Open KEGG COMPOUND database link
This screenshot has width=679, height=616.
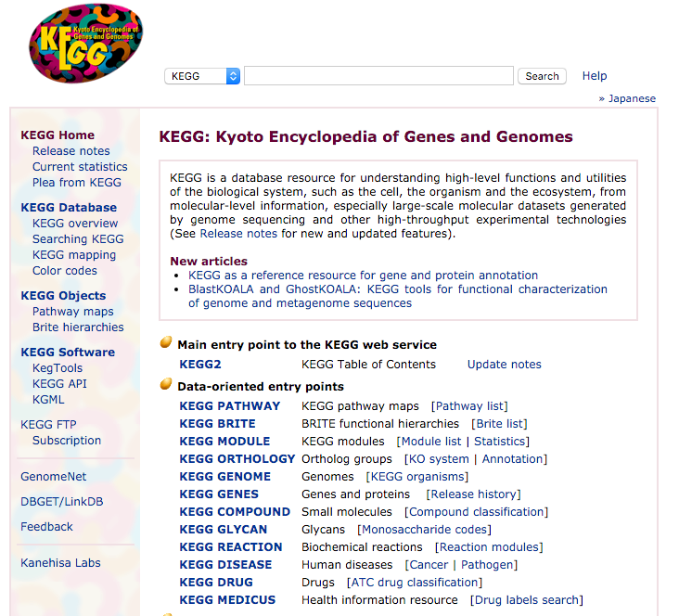[235, 512]
